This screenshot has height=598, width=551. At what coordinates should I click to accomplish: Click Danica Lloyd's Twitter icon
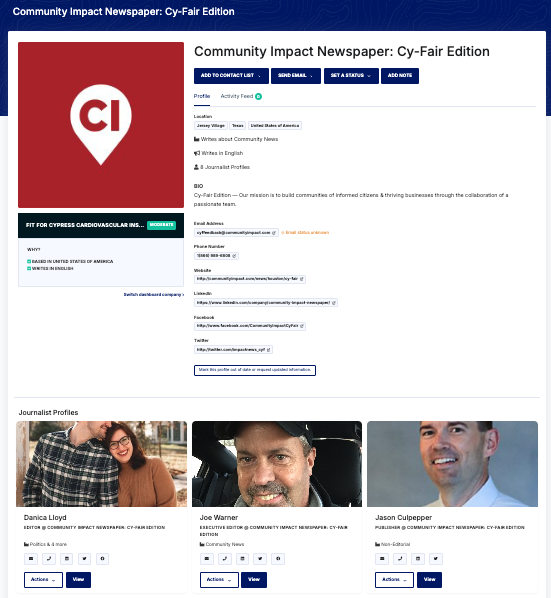[84, 559]
